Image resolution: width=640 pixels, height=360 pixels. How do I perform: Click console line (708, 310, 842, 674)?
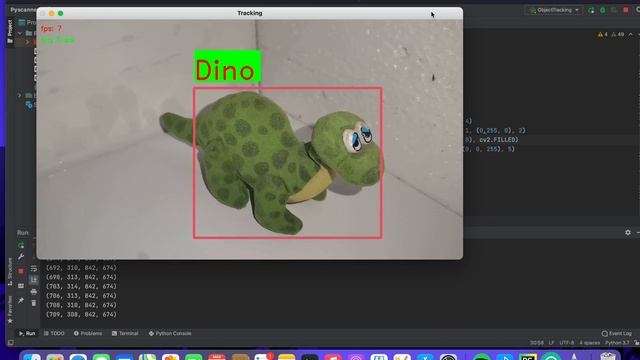[x=81, y=305]
